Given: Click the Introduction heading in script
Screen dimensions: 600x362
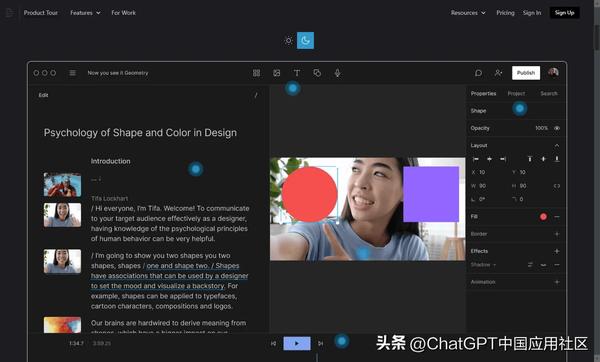Looking at the screenshot, I should [110, 161].
